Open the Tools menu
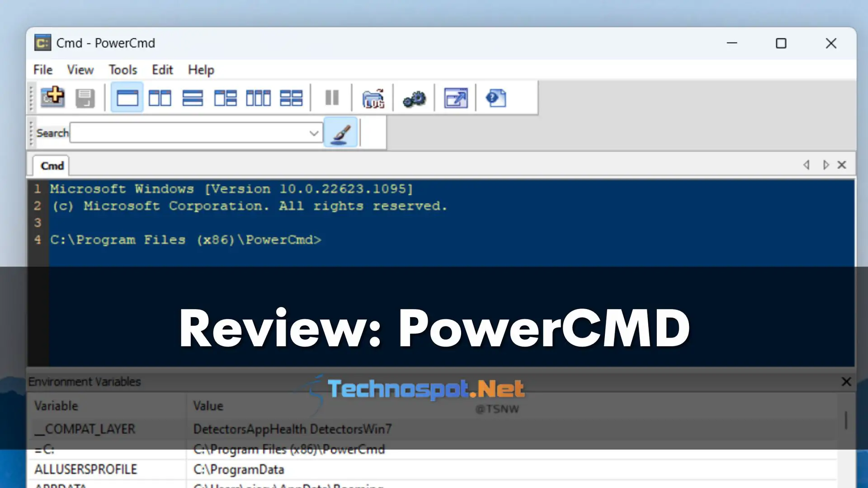The width and height of the screenshot is (868, 488). (123, 70)
